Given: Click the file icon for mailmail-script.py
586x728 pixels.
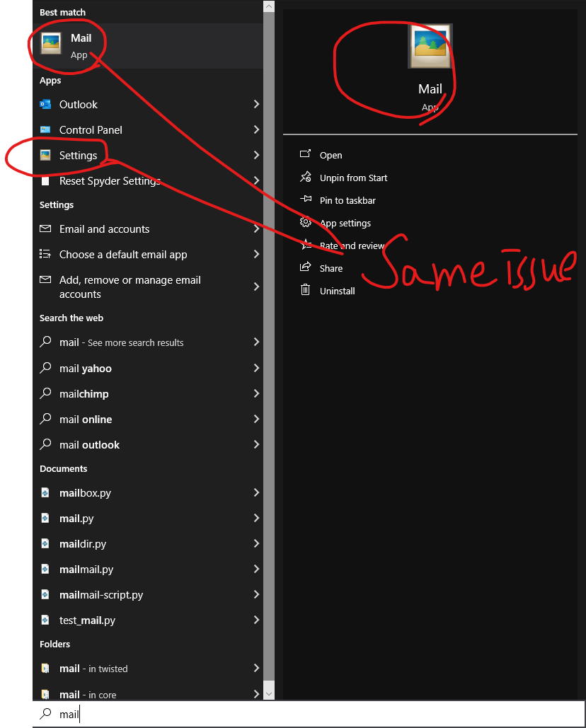Looking at the screenshot, I should pyautogui.click(x=45, y=595).
